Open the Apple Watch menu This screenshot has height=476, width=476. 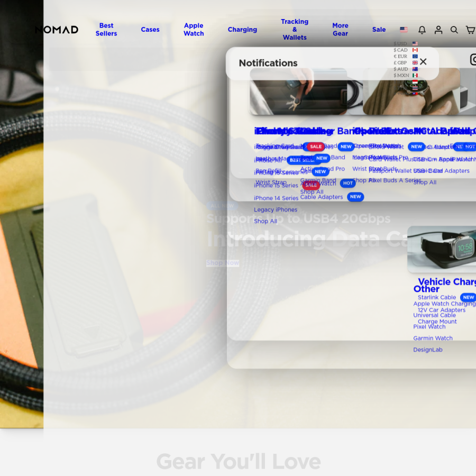pos(194,30)
